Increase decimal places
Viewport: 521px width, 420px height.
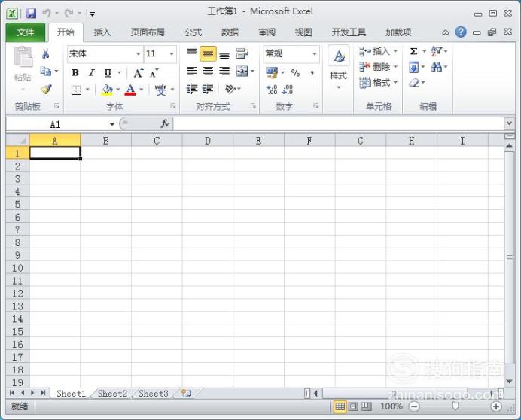point(272,90)
